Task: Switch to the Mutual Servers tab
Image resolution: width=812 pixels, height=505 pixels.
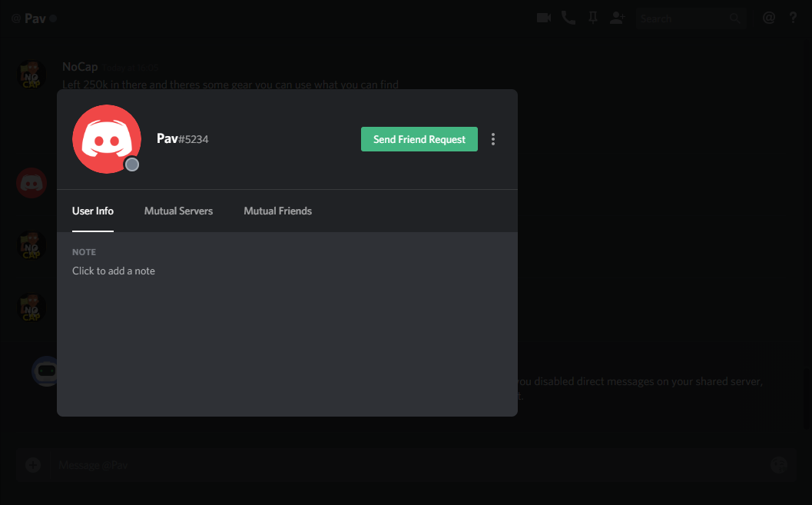Action: (179, 211)
